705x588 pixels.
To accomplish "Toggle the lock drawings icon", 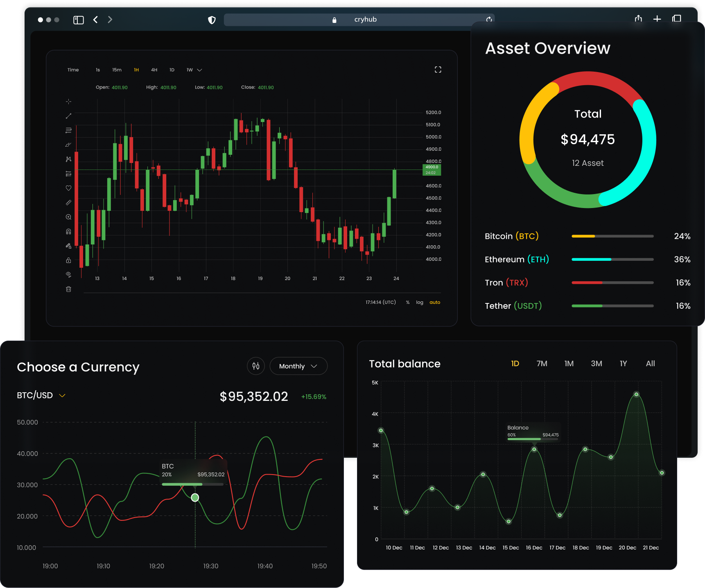I will tap(68, 260).
